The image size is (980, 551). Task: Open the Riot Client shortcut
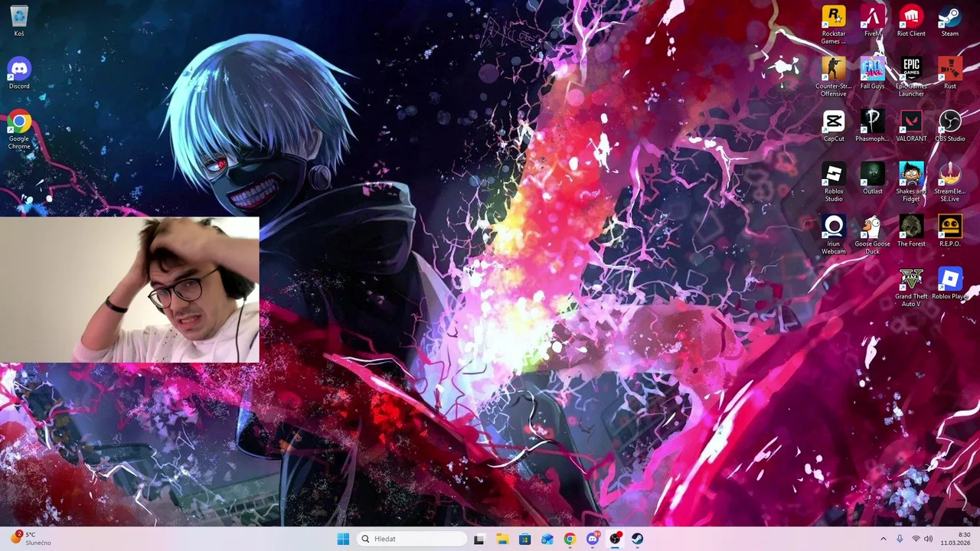point(911,21)
